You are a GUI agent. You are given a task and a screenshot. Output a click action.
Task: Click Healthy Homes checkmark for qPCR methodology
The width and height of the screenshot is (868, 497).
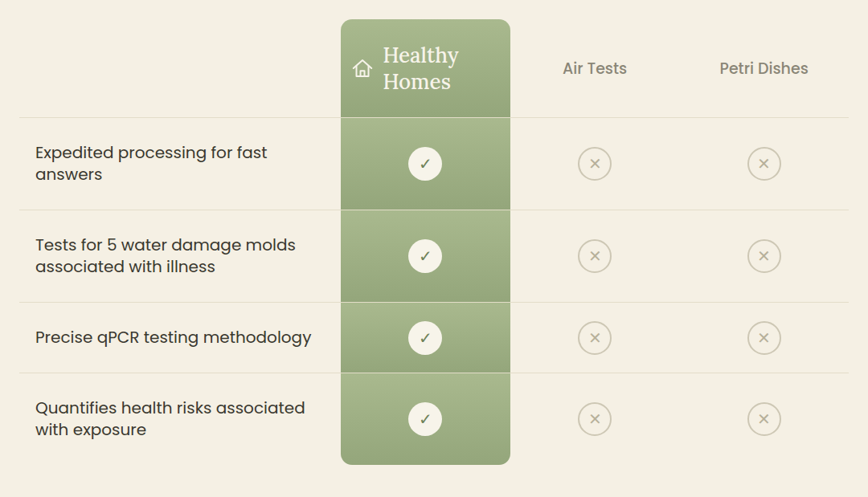coord(425,338)
